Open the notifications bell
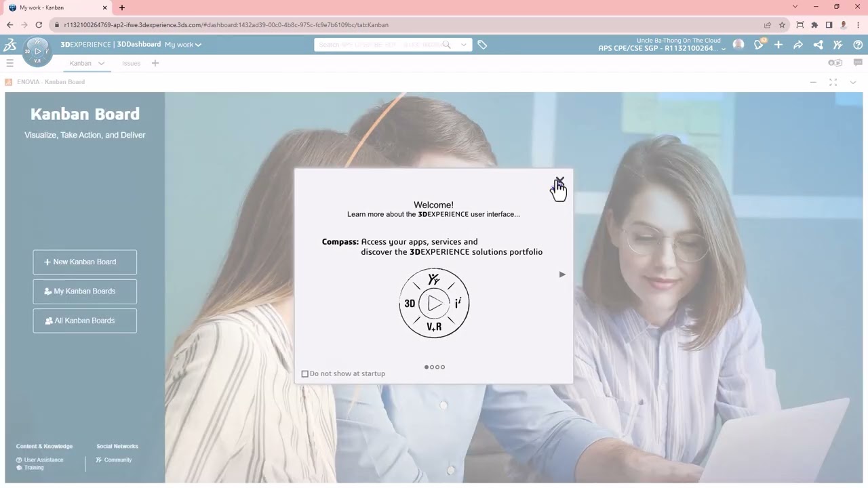The height and width of the screenshot is (488, 868). [759, 45]
